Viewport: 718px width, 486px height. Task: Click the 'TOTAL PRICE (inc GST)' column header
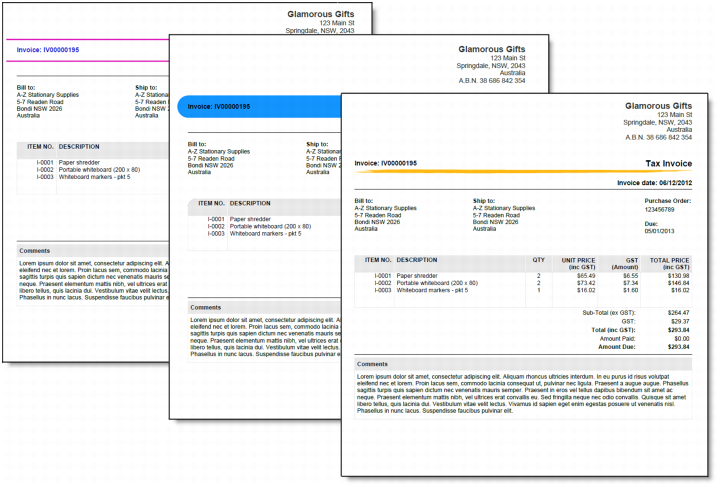click(x=669, y=263)
